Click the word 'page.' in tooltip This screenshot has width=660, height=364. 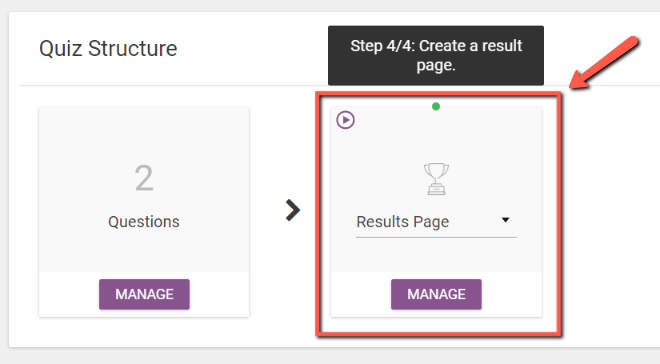pyautogui.click(x=436, y=66)
